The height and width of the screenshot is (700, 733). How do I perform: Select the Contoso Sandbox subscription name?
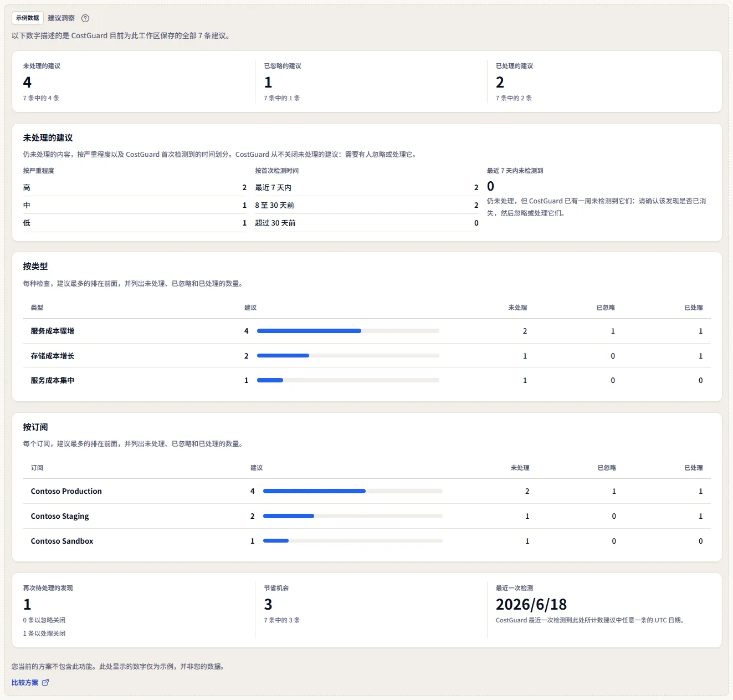[62, 541]
